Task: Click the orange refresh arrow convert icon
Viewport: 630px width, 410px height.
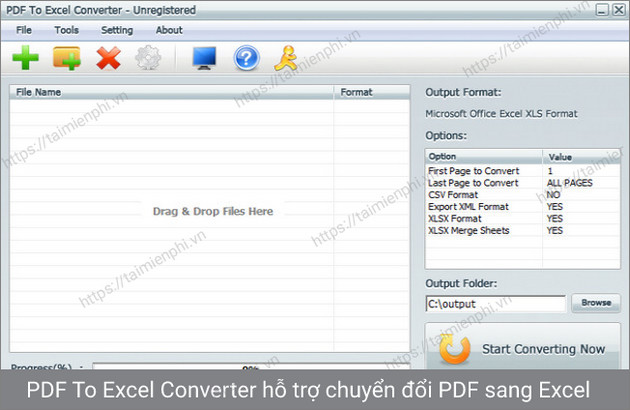Action: point(454,349)
